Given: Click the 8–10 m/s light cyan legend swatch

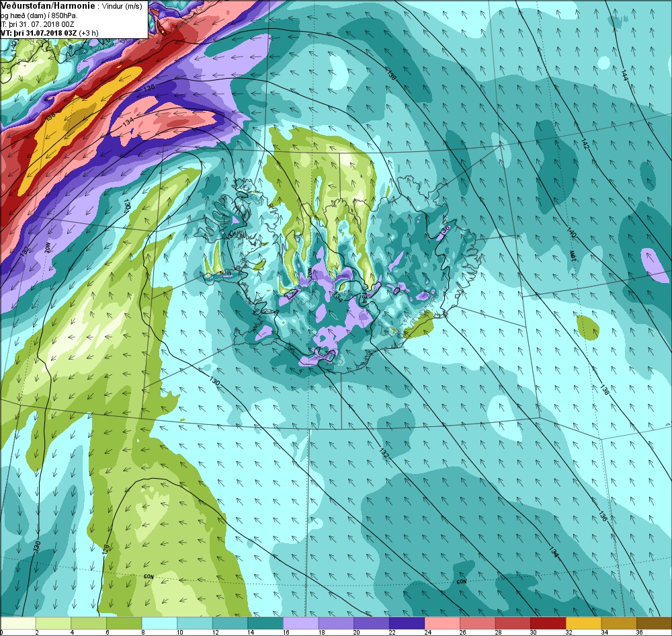Looking at the screenshot, I should click(159, 623).
